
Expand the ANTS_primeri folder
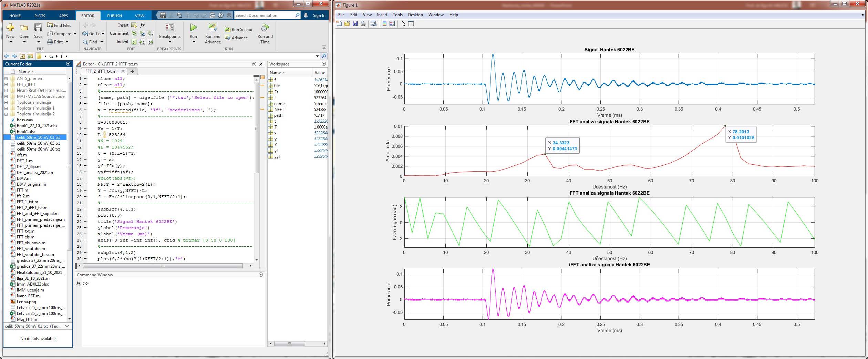tap(6, 79)
